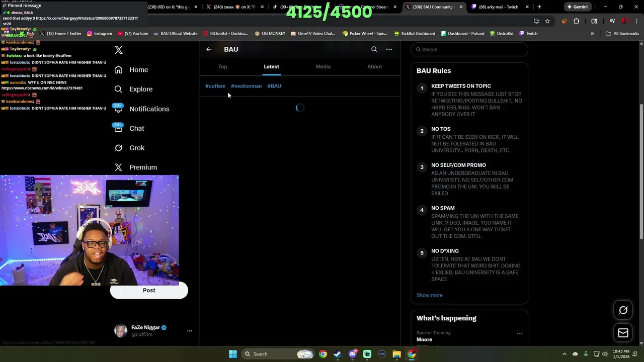Click the nbcnews.com link in chat overlay
644x362 pixels.
point(42,88)
